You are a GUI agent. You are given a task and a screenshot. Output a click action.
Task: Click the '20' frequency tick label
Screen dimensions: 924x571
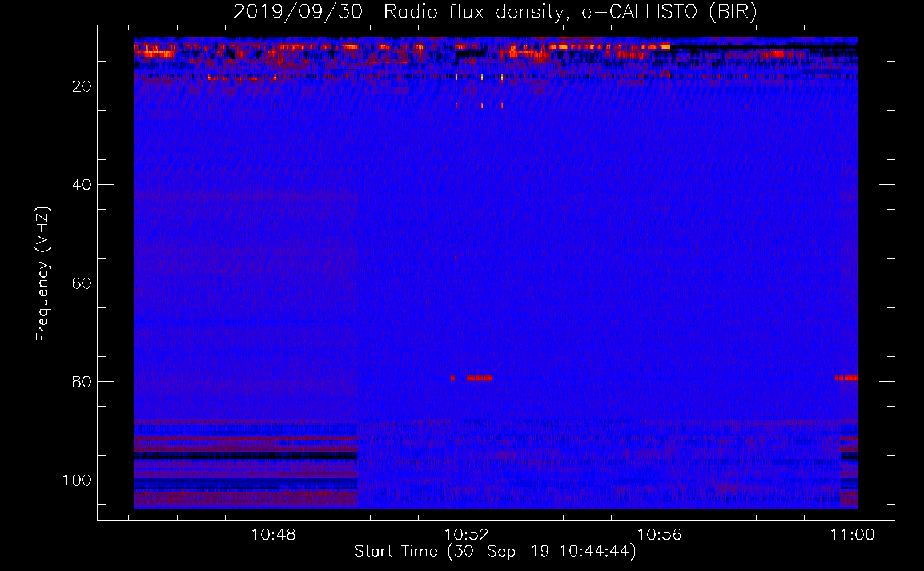point(82,86)
